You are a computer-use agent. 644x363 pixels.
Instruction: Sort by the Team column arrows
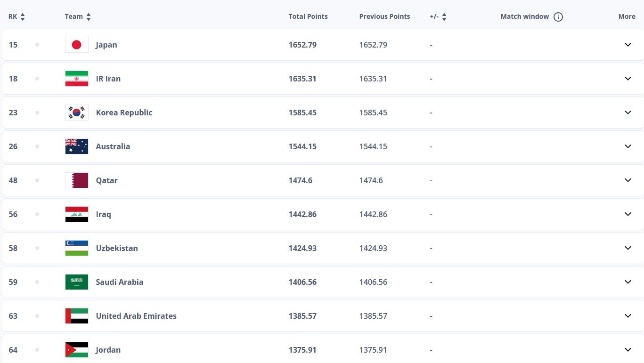pos(89,17)
